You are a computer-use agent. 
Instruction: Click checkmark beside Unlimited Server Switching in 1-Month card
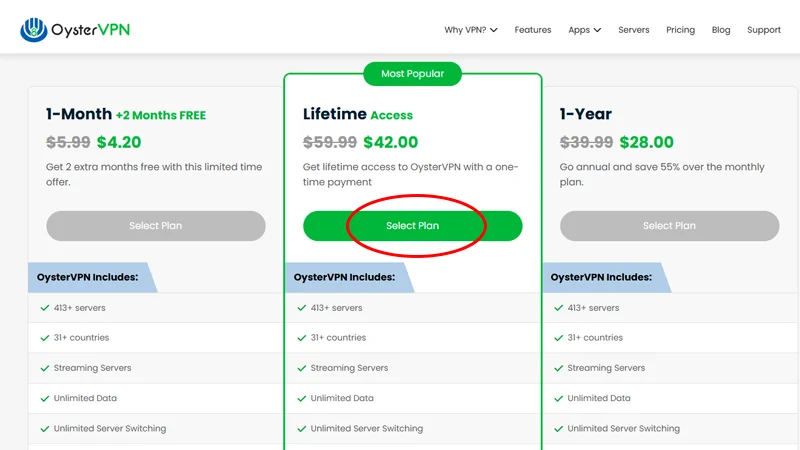45,429
